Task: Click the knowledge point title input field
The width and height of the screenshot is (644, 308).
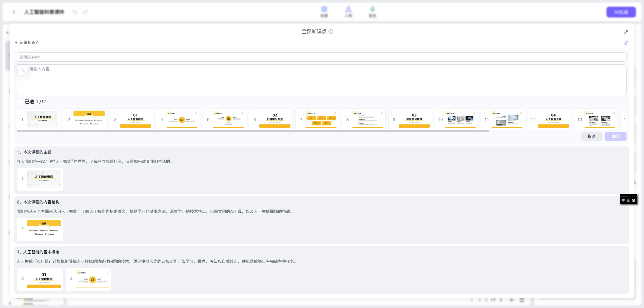Action: click(321, 57)
